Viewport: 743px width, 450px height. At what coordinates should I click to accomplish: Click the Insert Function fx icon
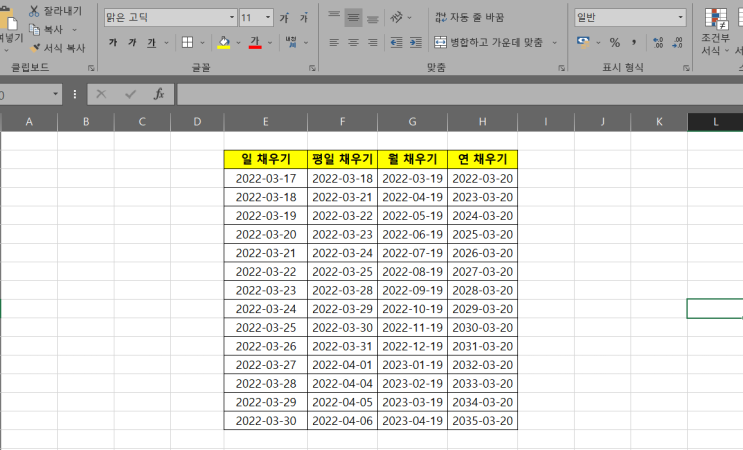click(159, 94)
